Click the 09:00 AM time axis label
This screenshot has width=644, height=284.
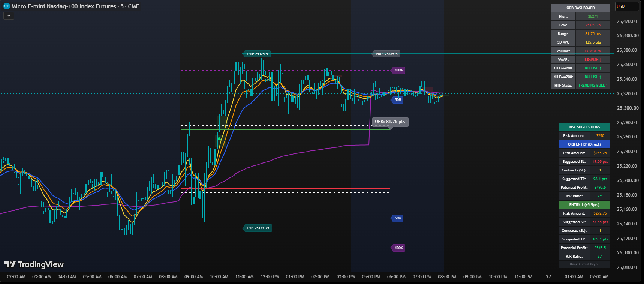point(193,277)
